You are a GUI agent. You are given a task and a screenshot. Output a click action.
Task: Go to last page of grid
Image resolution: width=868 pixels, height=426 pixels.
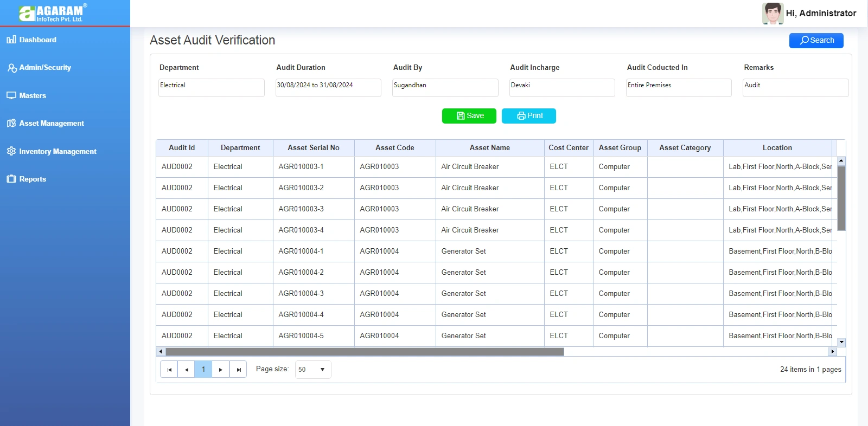point(238,370)
